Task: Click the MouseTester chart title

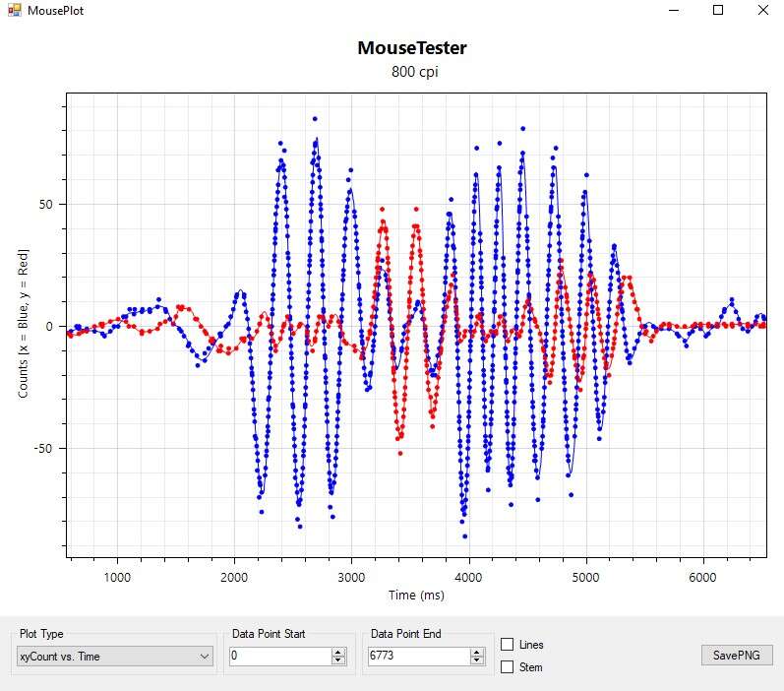Action: 411,47
